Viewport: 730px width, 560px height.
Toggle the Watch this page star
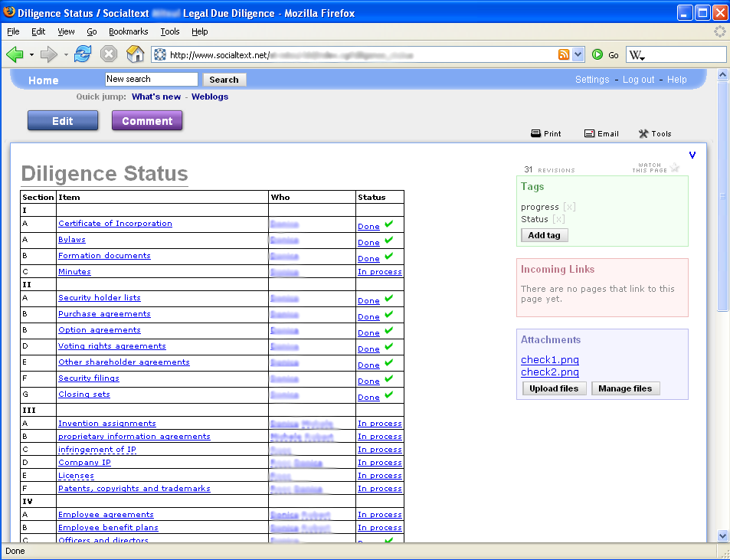tap(675, 168)
